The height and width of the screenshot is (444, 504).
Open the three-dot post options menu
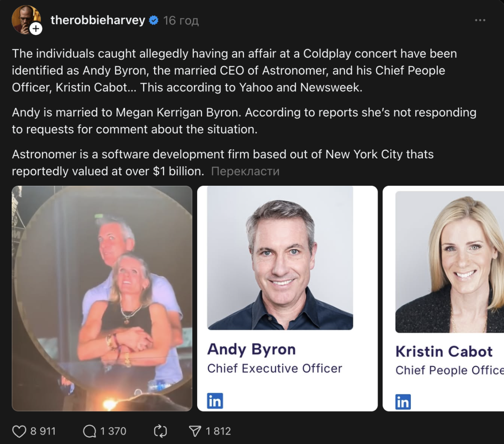pos(480,20)
